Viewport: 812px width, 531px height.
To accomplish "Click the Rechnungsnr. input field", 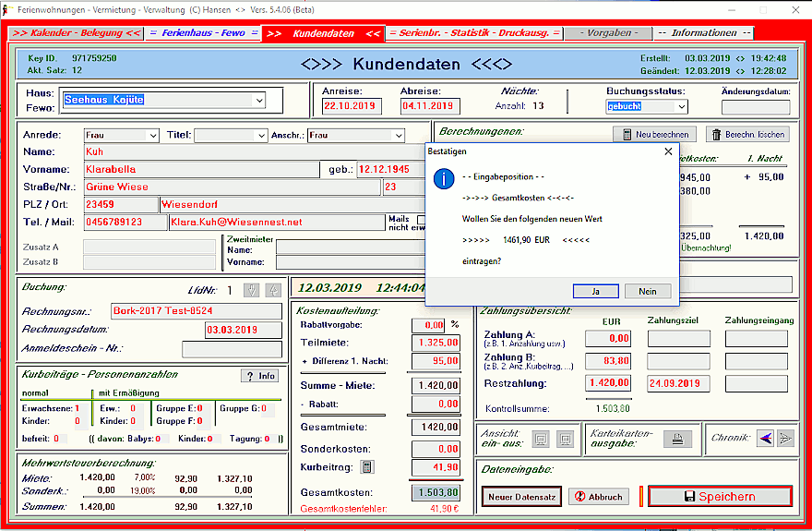I will 196,310.
